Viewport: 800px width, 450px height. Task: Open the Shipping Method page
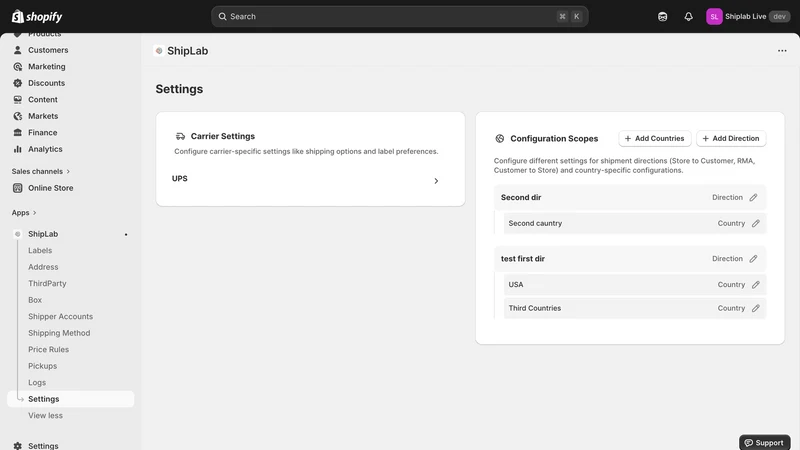(x=59, y=333)
